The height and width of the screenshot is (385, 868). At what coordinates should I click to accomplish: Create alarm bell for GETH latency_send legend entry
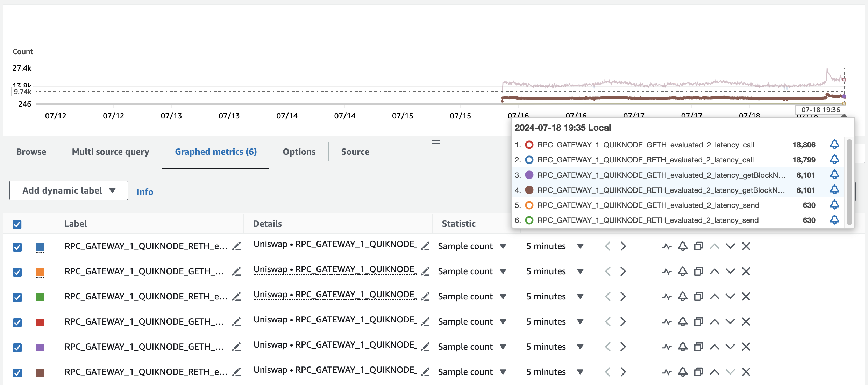834,205
